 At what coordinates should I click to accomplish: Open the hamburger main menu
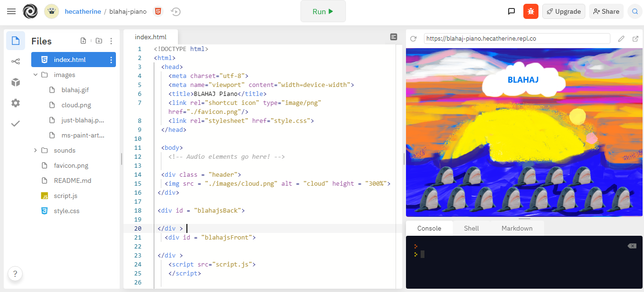coord(11,11)
